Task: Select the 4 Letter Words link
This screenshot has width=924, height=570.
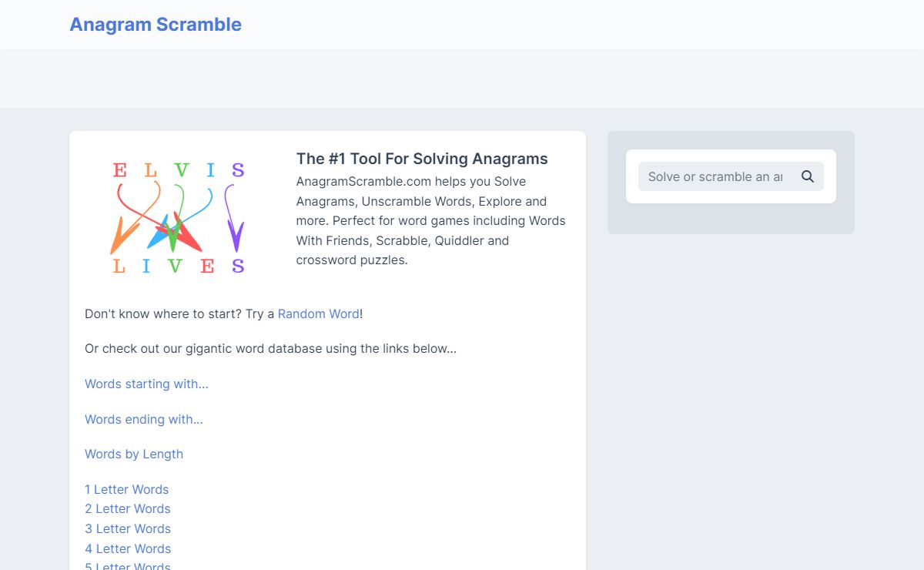Action: click(128, 548)
